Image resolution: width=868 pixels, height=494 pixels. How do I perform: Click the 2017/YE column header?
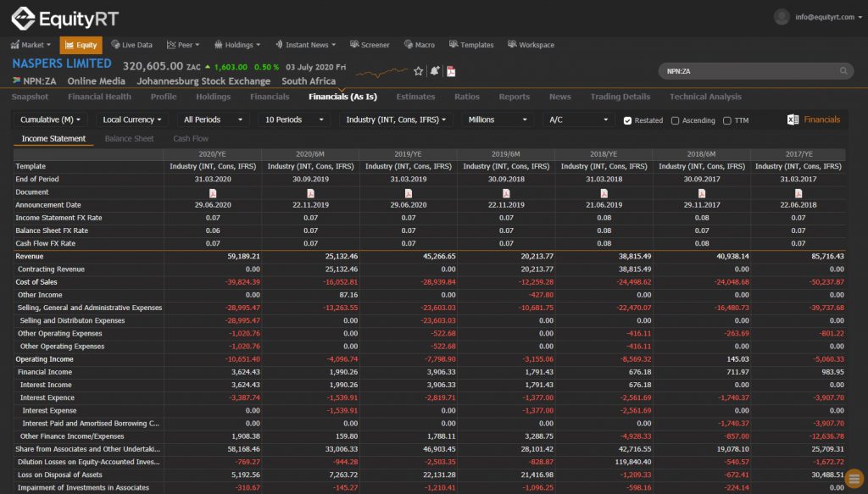(x=798, y=154)
